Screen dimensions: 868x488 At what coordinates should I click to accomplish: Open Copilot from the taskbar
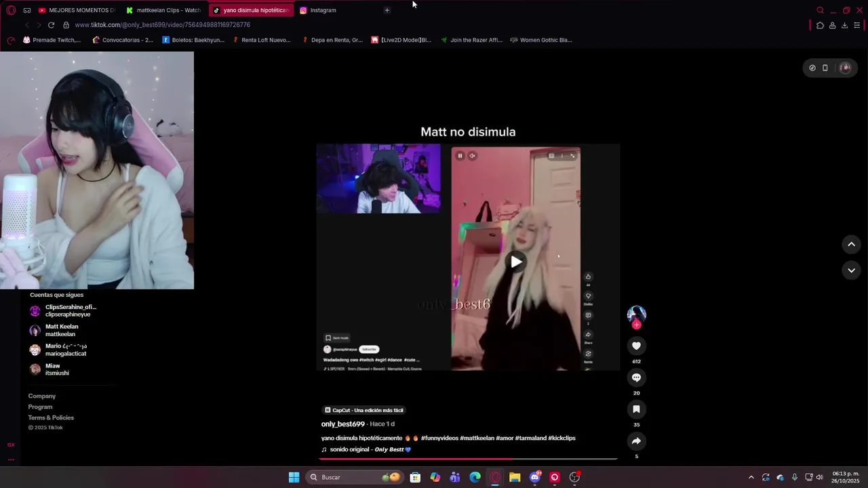click(435, 477)
